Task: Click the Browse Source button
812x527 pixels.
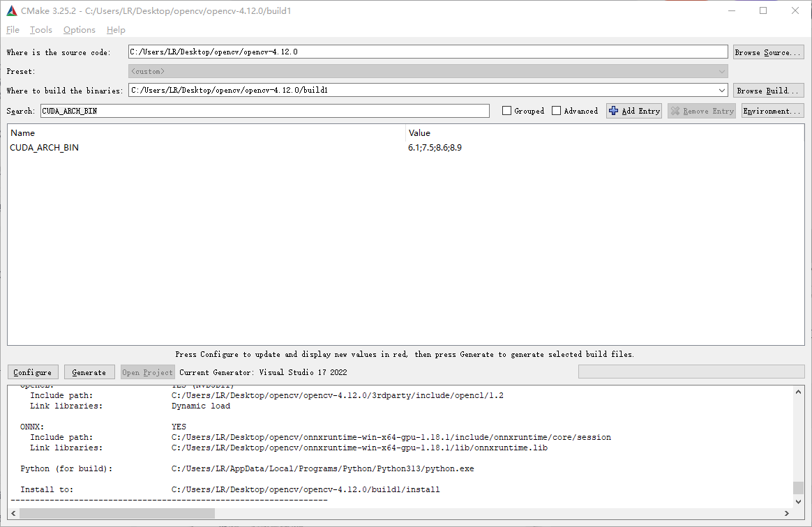Action: [x=769, y=52]
